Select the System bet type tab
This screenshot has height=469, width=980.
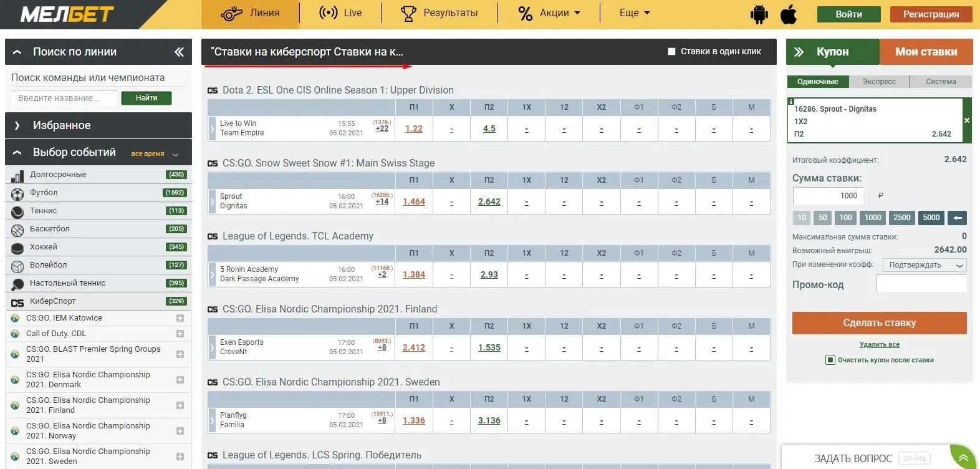941,82
